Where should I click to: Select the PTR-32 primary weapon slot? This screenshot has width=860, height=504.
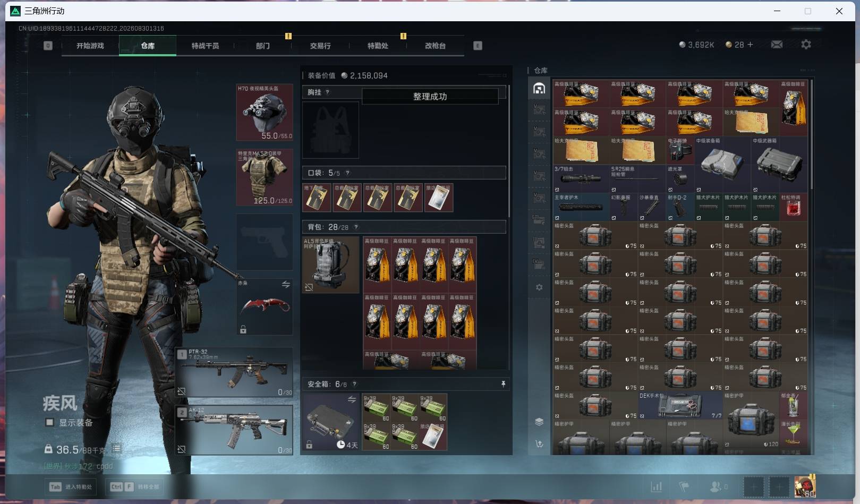[234, 372]
